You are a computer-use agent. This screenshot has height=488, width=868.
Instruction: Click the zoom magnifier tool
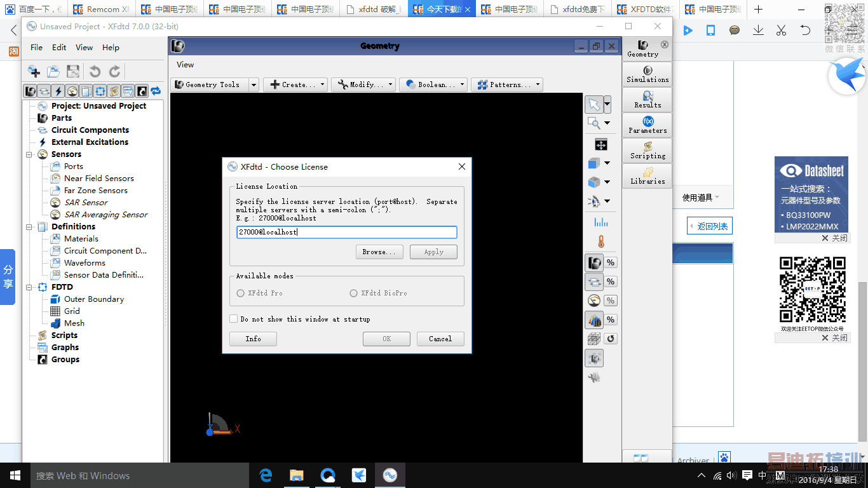click(594, 123)
